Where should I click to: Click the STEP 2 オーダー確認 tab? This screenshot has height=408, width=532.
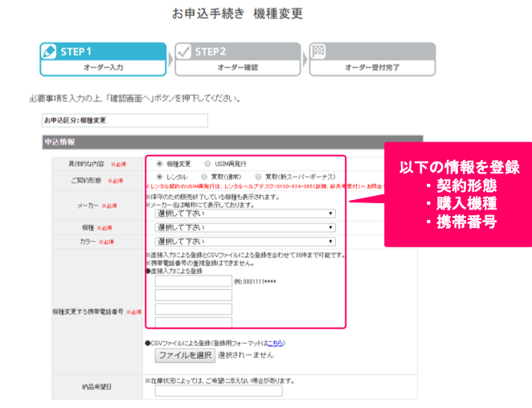[x=237, y=59]
